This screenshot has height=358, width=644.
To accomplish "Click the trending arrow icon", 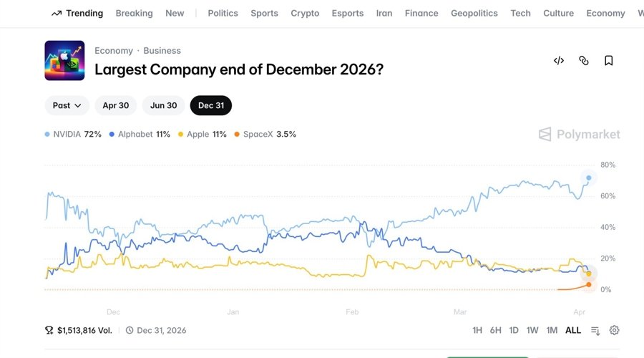I will 57,13.
